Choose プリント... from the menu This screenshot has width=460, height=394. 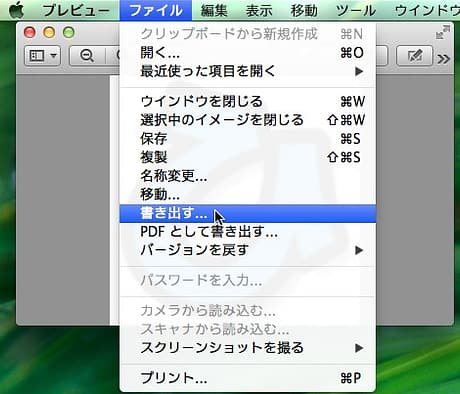tap(248, 378)
